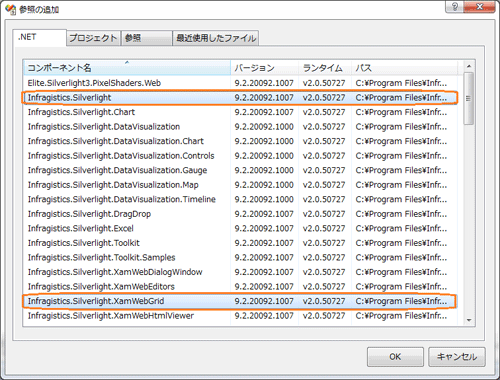The width and height of the screenshot is (500, 380).
Task: Select Infragistics.Silverlight.DataVisualization row
Action: pos(240,127)
